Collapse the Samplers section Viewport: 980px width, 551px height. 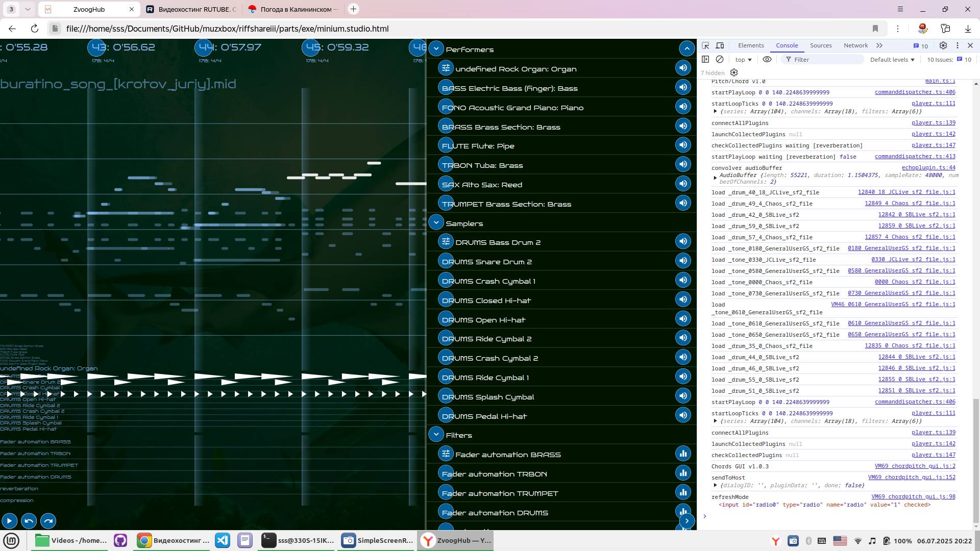pyautogui.click(x=436, y=222)
